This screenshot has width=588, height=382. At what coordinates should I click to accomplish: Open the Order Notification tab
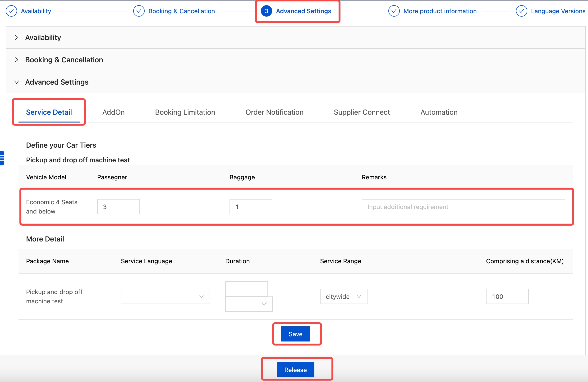pyautogui.click(x=274, y=112)
